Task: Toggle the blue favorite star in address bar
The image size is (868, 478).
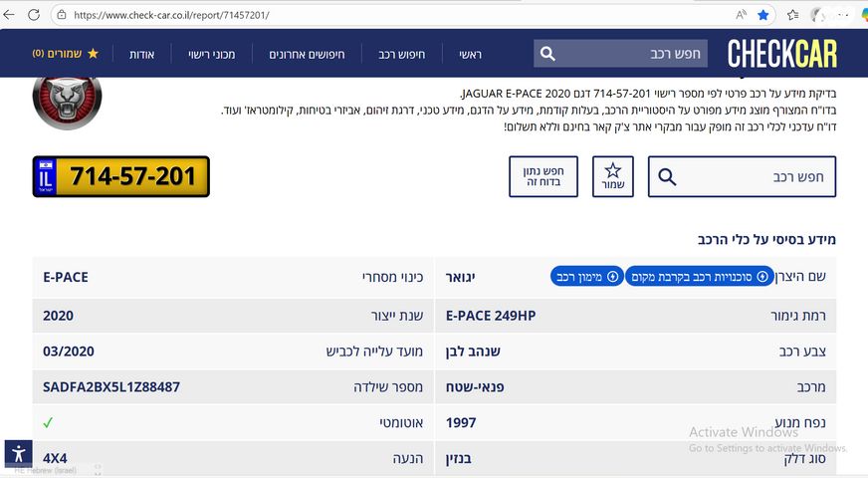Action: click(x=762, y=15)
